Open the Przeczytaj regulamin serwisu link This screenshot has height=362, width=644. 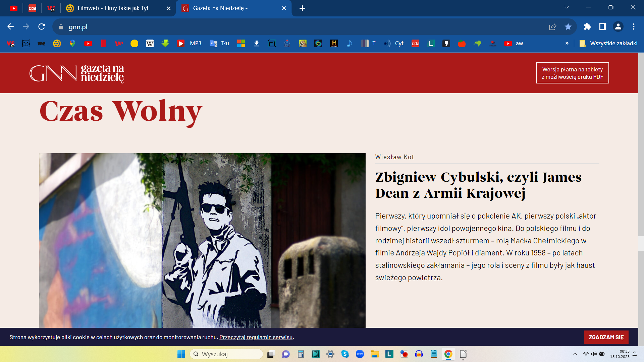(256, 337)
